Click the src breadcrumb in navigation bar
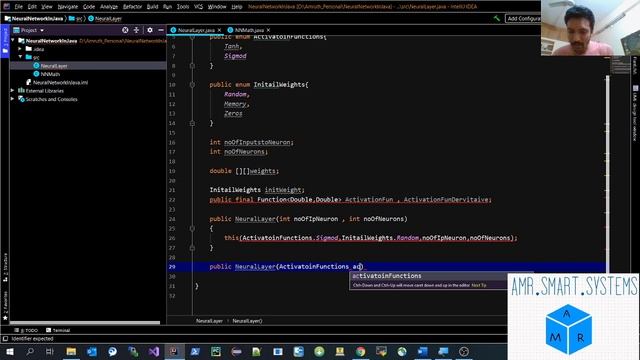Screen dimensions: 640x360 [x=76, y=18]
